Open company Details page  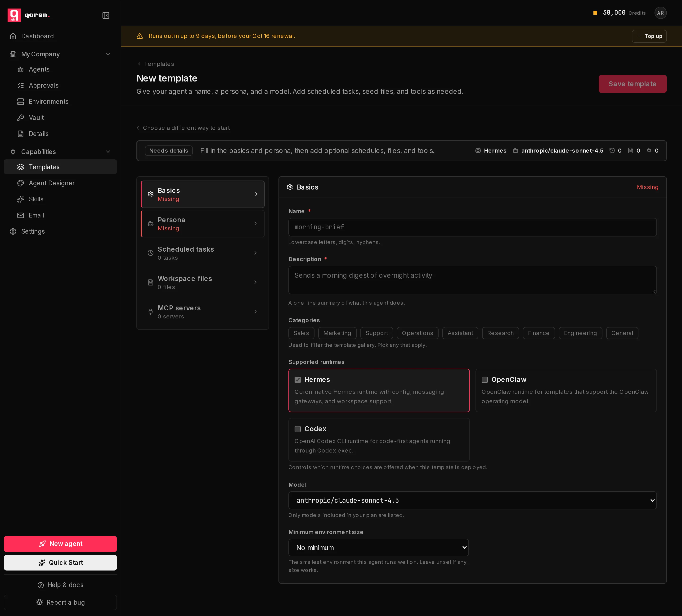point(60,134)
